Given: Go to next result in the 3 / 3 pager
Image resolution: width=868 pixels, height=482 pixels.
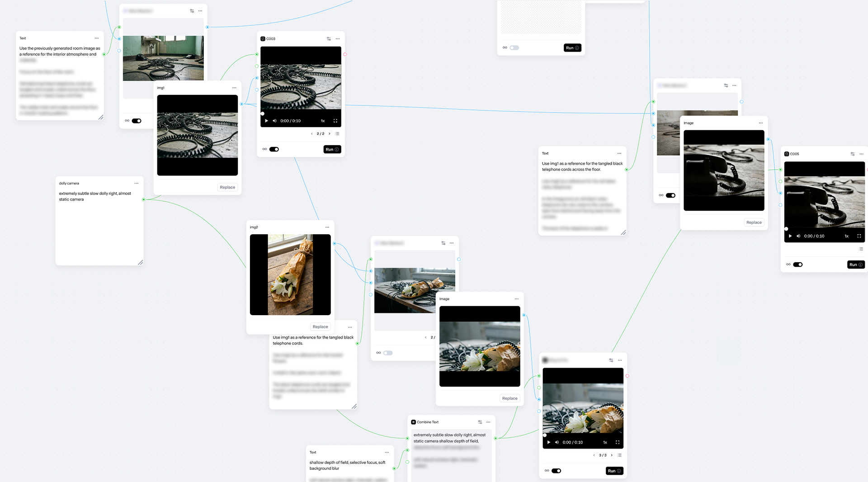Looking at the screenshot, I should (x=612, y=455).
